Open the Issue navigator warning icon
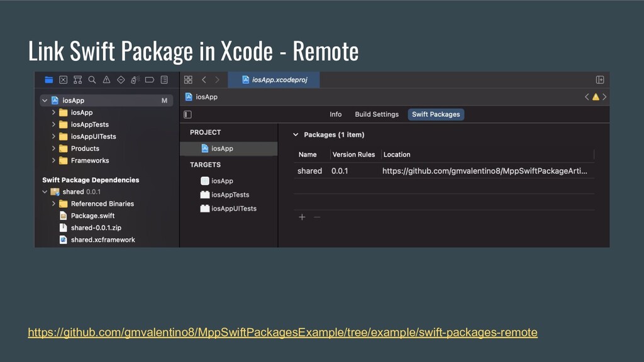 point(106,80)
